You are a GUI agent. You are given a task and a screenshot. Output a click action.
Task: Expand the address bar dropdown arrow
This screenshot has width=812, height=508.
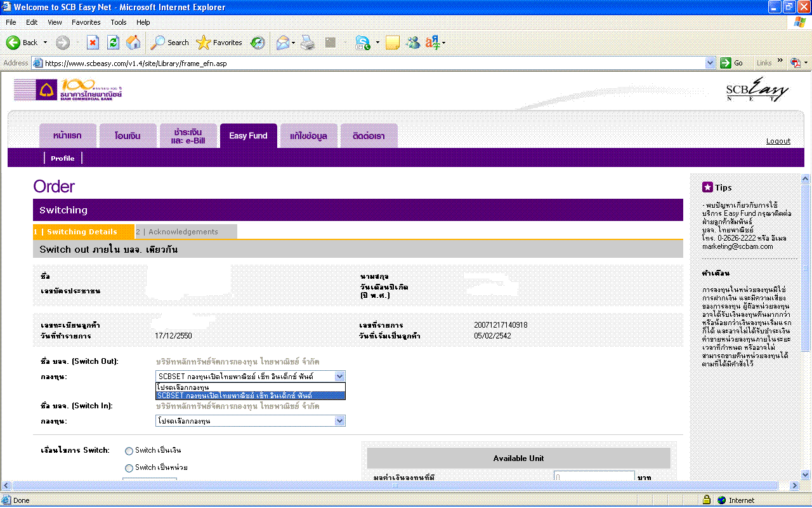tap(710, 63)
